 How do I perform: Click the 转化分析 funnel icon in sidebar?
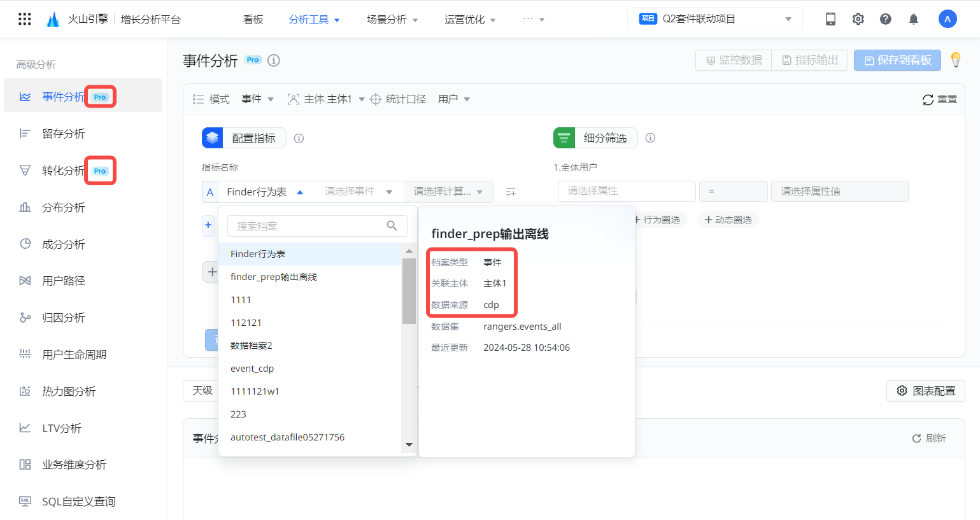tap(25, 171)
